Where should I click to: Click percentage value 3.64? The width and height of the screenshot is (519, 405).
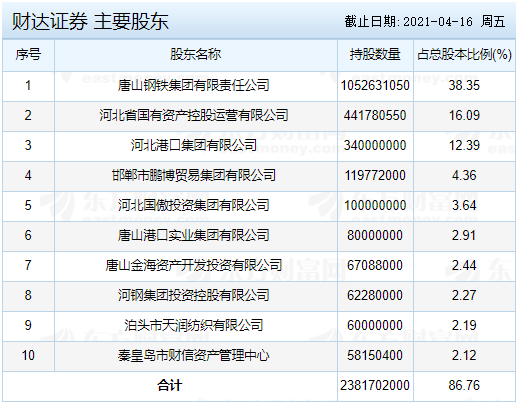tap(464, 205)
